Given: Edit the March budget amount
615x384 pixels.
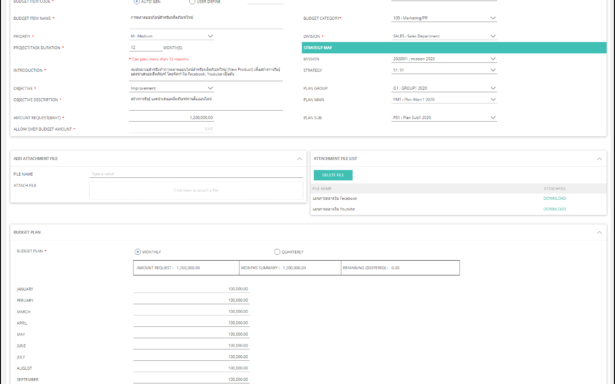Looking at the screenshot, I should pos(191,312).
